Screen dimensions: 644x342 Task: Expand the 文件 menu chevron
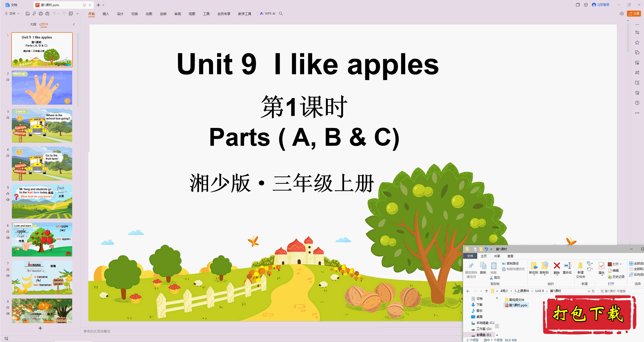point(19,14)
